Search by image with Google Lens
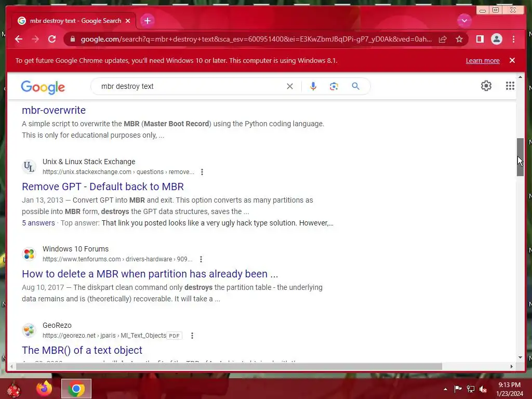This screenshot has width=532, height=399. 334,86
